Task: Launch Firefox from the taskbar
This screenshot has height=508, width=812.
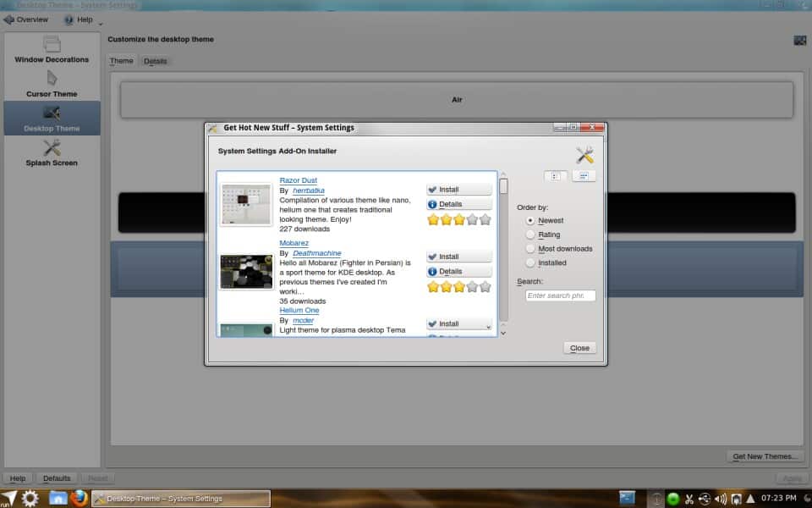Action: (x=80, y=499)
